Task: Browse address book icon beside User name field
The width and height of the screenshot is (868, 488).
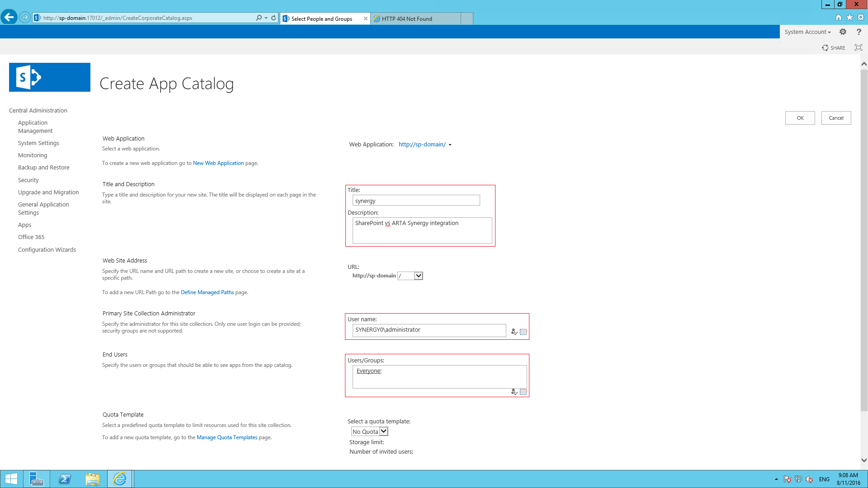Action: coord(524,332)
